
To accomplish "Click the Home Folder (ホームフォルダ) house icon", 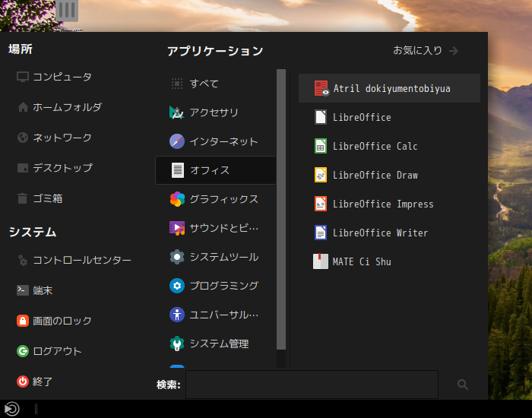I will coord(23,107).
